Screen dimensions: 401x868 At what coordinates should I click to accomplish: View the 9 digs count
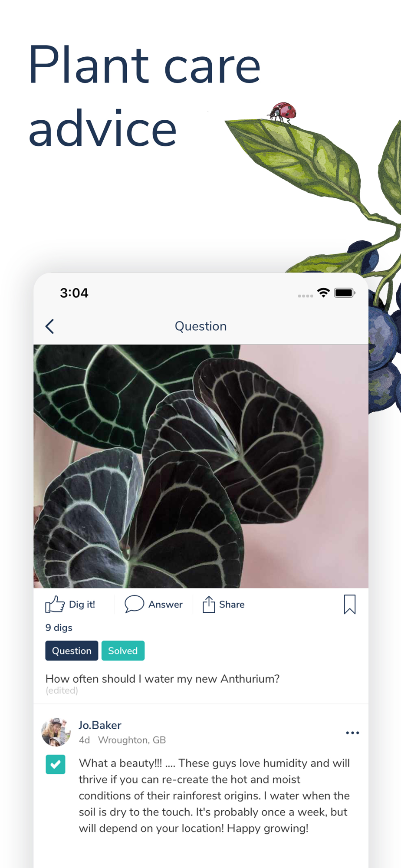coord(59,628)
